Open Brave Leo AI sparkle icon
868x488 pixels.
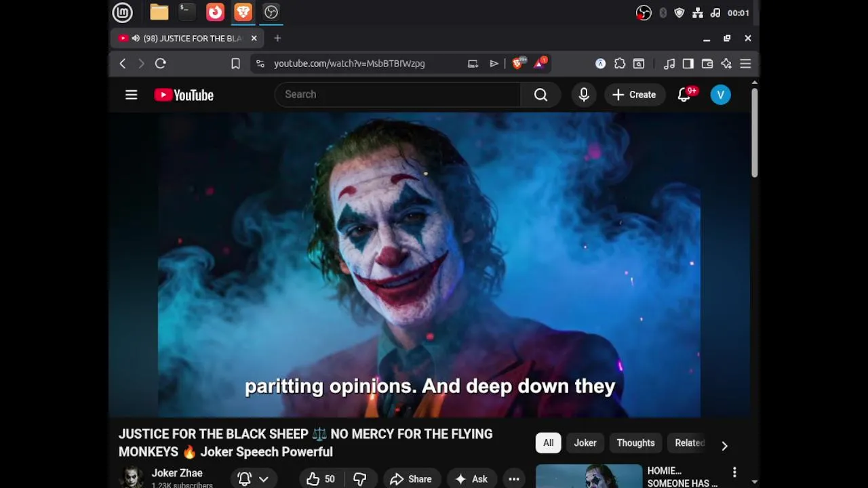[x=726, y=64]
